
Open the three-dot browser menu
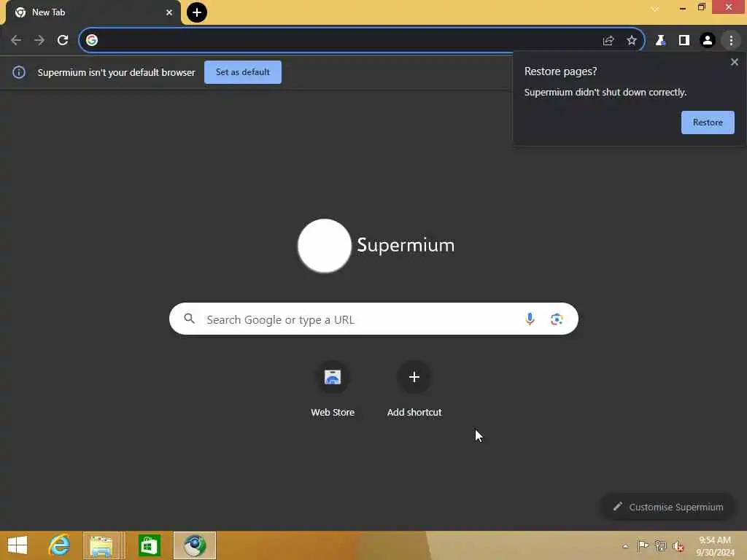tap(731, 41)
